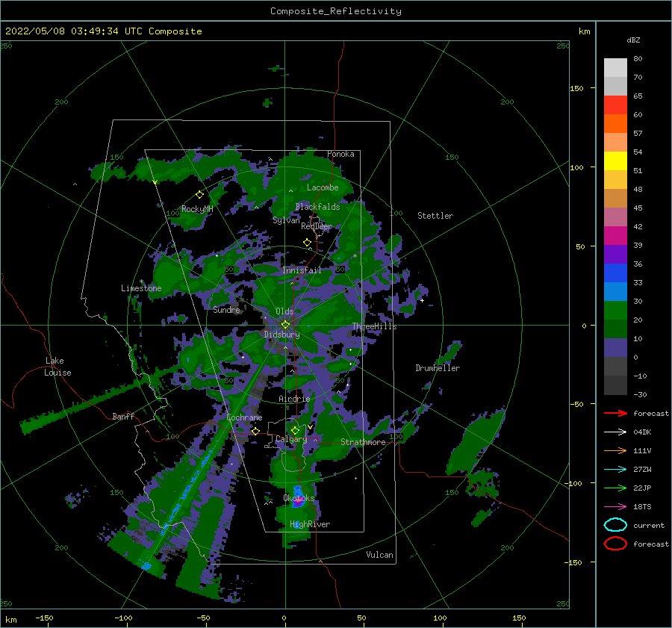Click the white plus marker east of ThreeHills
The height and width of the screenshot is (628, 672).
click(x=422, y=300)
